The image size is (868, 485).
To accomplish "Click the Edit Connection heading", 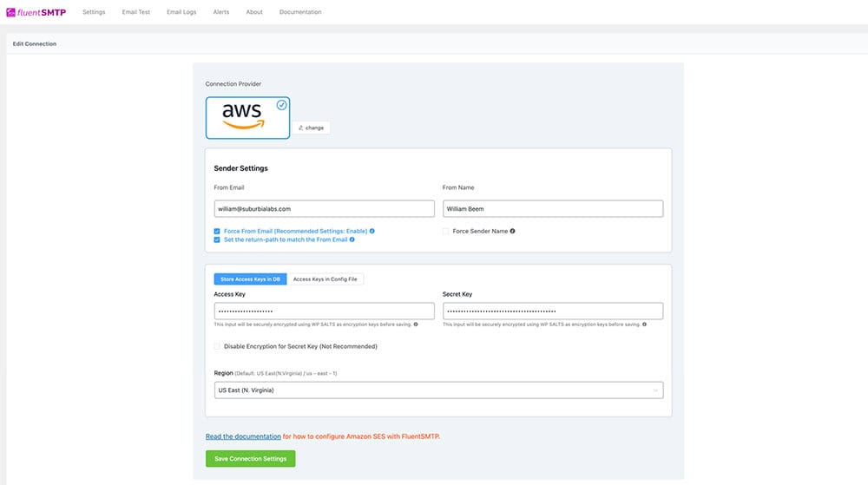I will coord(35,43).
